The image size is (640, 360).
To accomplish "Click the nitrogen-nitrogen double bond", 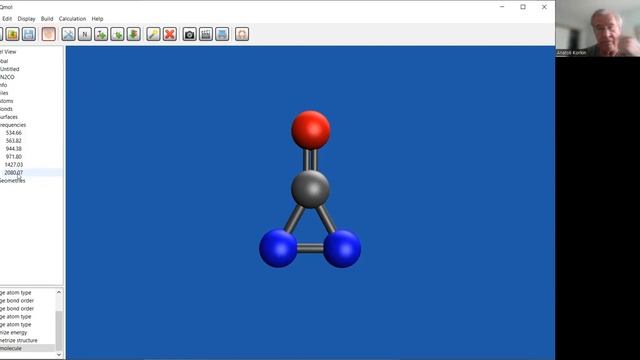I will pos(310,248).
